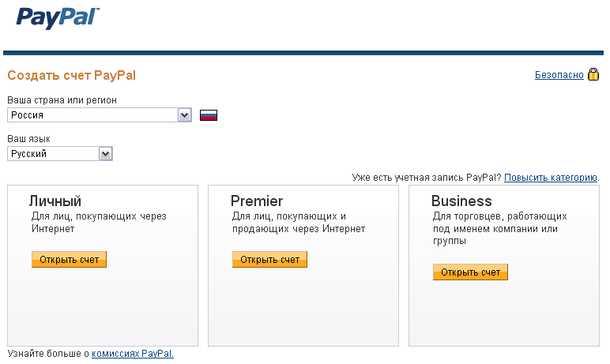The width and height of the screenshot is (610, 364).
Task: Open the Безопасно security link
Action: click(559, 75)
